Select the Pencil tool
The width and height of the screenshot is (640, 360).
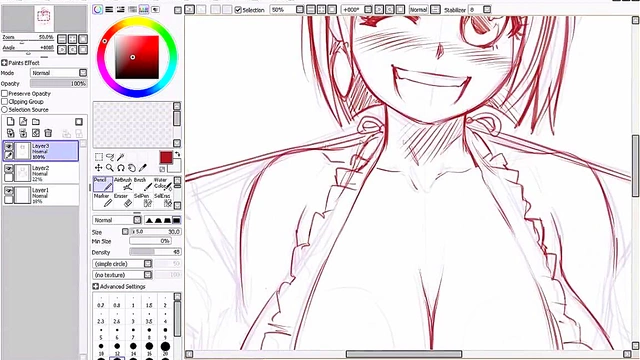tap(103, 184)
